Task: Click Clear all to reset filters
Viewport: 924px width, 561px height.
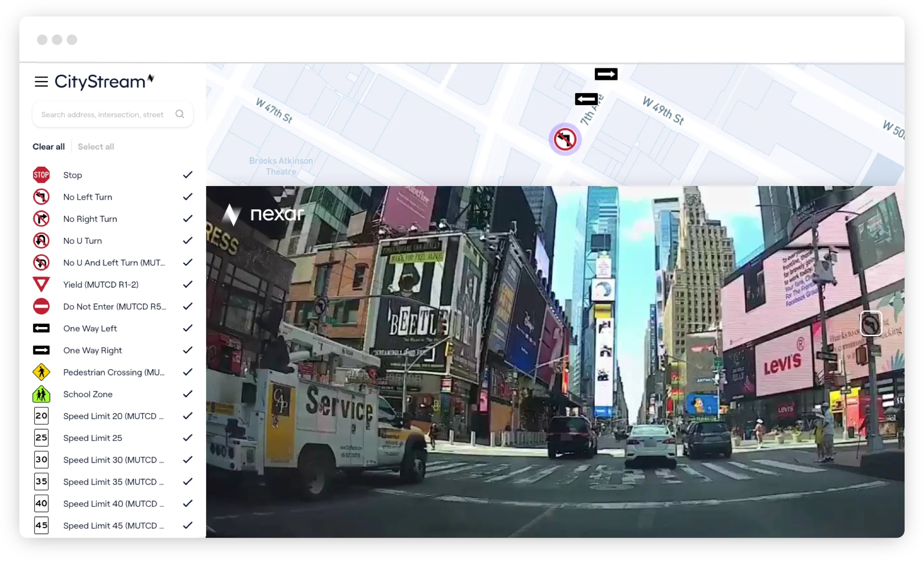Action: pos(48,146)
